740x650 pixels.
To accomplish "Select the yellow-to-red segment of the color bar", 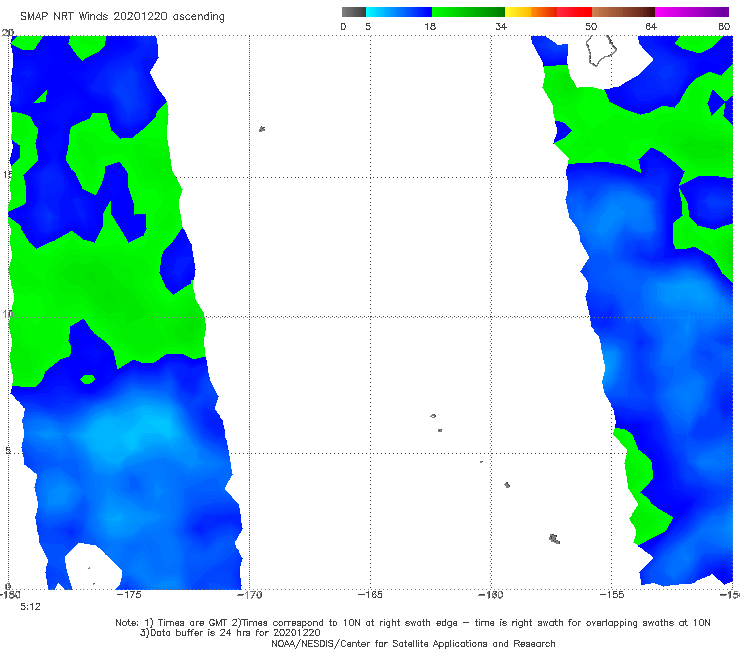I will click(x=548, y=12).
